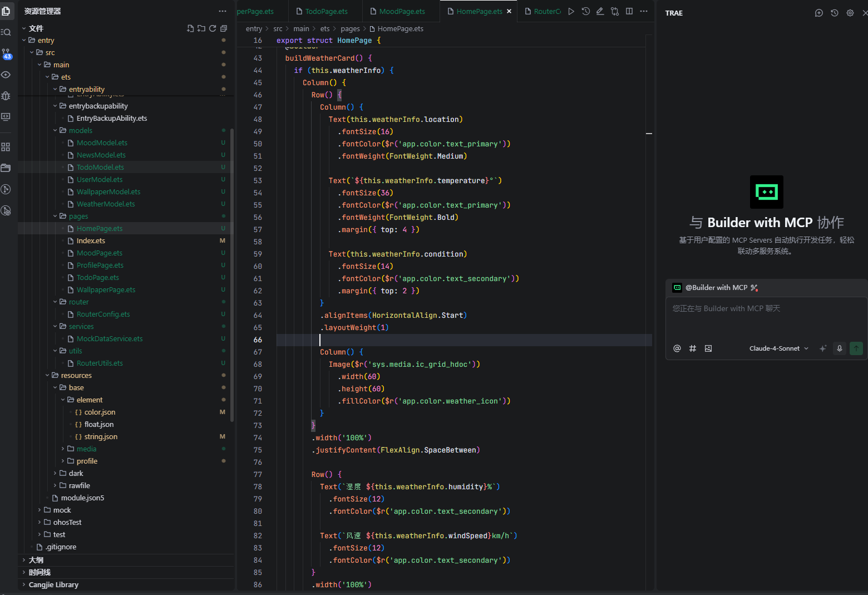Open Claude-4-Sonnet model dropdown
The image size is (868, 595).
(x=779, y=348)
